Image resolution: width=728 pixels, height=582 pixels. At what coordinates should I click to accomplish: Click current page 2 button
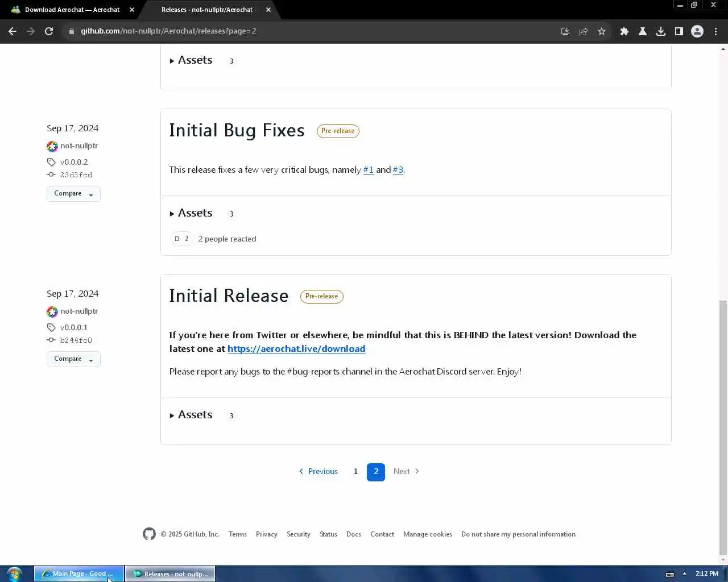click(376, 472)
